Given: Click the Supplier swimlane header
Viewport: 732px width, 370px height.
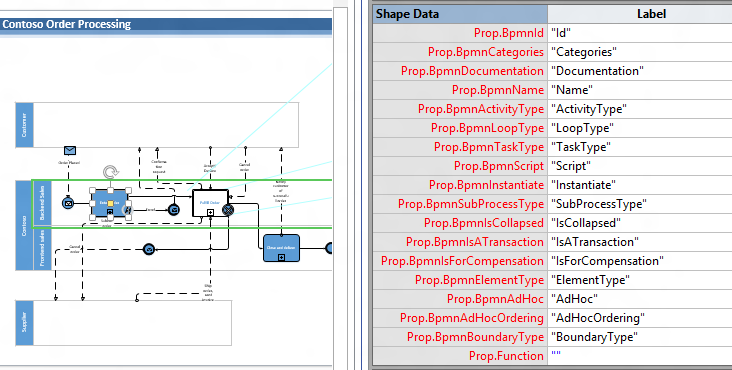Looking at the screenshot, I should (24, 323).
